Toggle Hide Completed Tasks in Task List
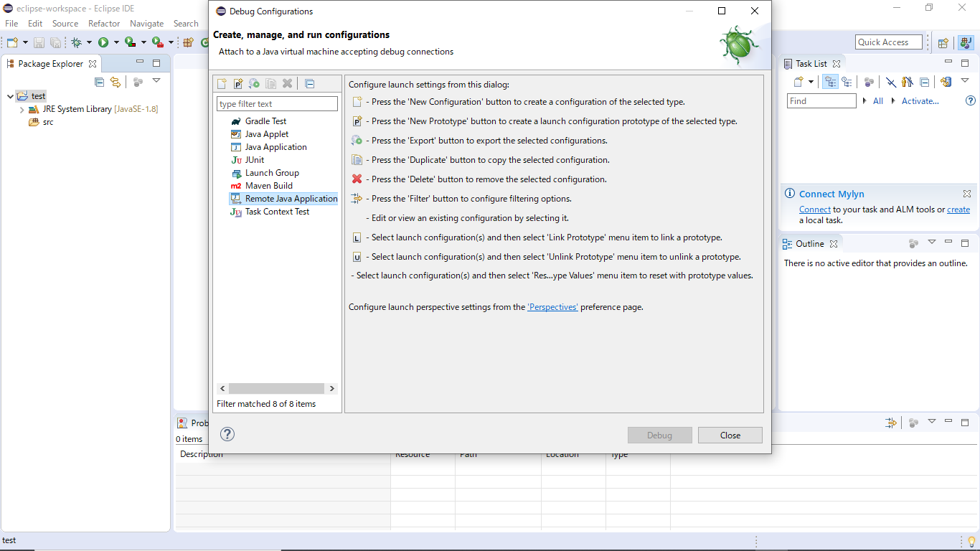Screen dimensions: 980x551 890,83
